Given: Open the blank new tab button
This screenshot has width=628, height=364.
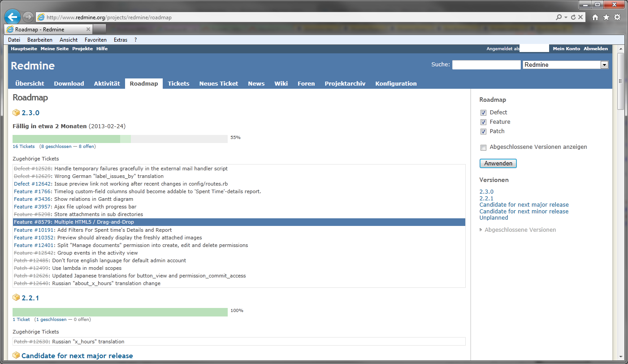Looking at the screenshot, I should tap(100, 29).
